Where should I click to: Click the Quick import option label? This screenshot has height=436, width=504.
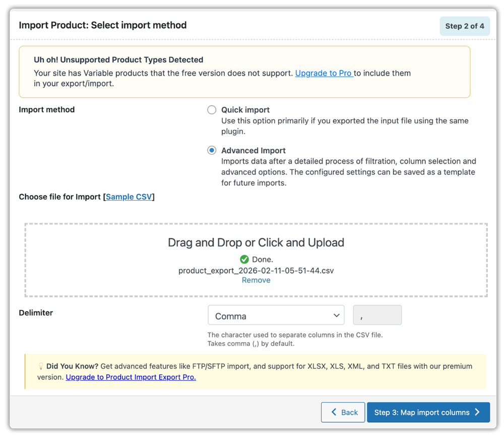coord(245,110)
